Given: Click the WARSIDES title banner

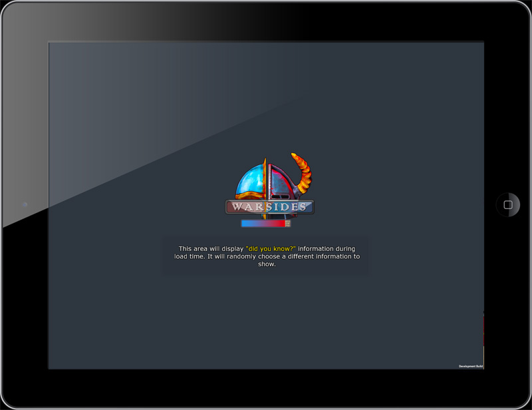Looking at the screenshot, I should pyautogui.click(x=270, y=206).
